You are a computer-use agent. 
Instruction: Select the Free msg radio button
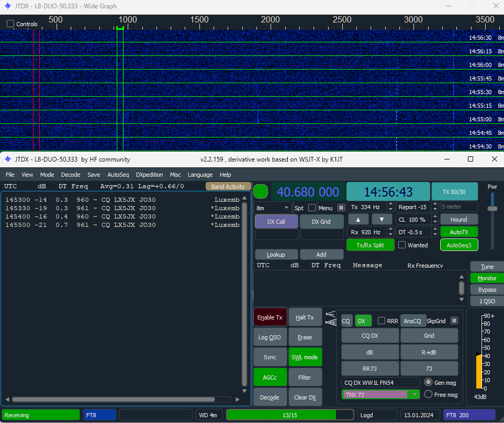click(x=428, y=394)
